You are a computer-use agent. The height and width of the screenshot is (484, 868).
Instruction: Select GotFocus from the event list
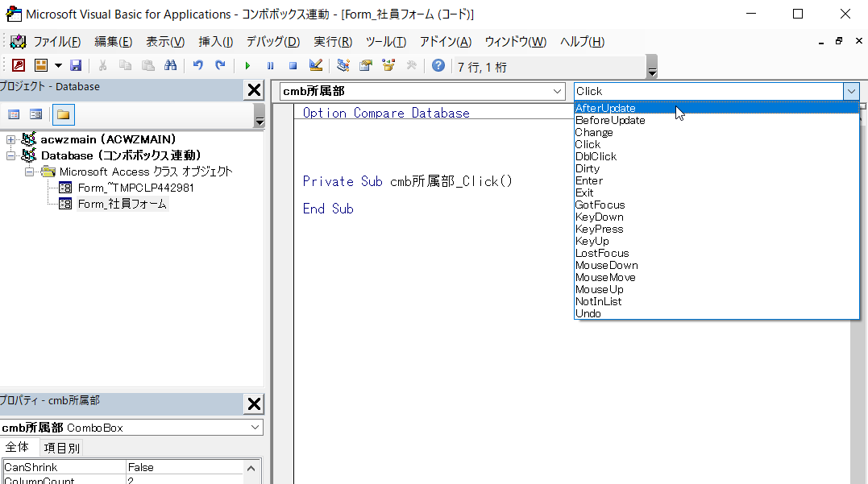tap(716, 205)
